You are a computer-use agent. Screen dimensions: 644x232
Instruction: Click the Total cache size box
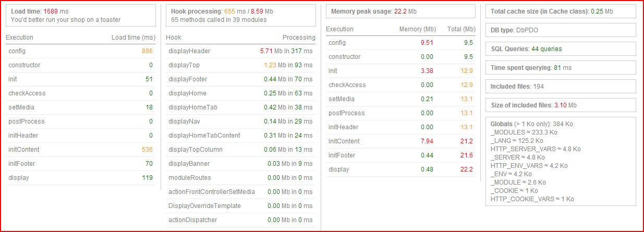coord(561,11)
